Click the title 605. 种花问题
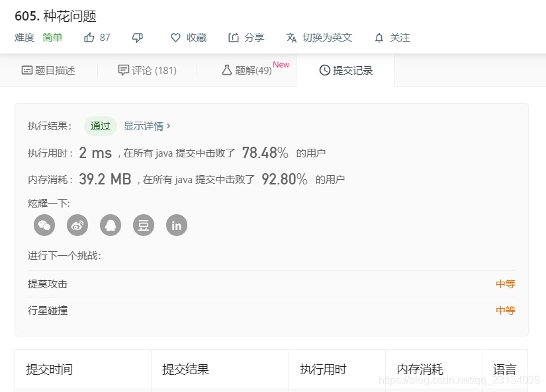Viewport: 546px width, 392px height. point(56,16)
